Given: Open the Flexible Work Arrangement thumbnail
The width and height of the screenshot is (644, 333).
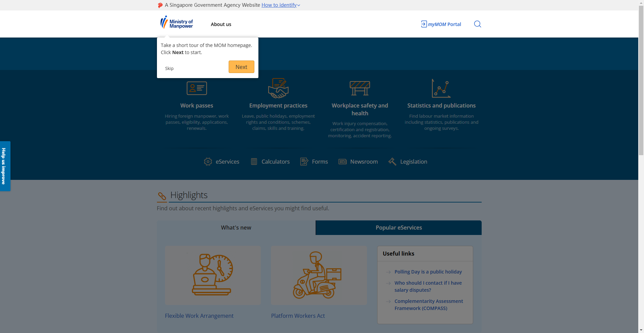Looking at the screenshot, I should point(213,275).
